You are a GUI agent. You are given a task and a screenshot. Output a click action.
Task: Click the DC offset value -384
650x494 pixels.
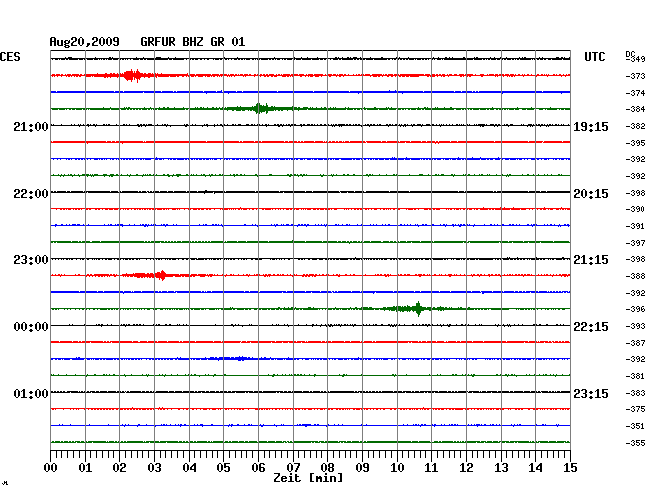tap(635, 109)
